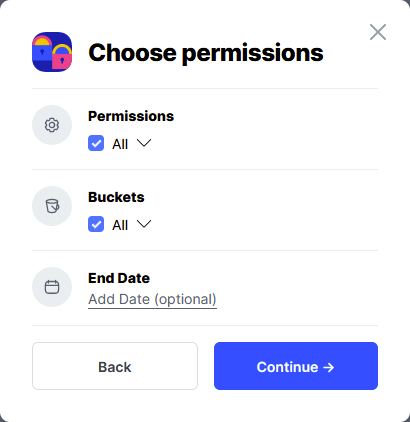Image resolution: width=410 pixels, height=422 pixels.
Task: Go back with the Back button
Action: tap(115, 366)
